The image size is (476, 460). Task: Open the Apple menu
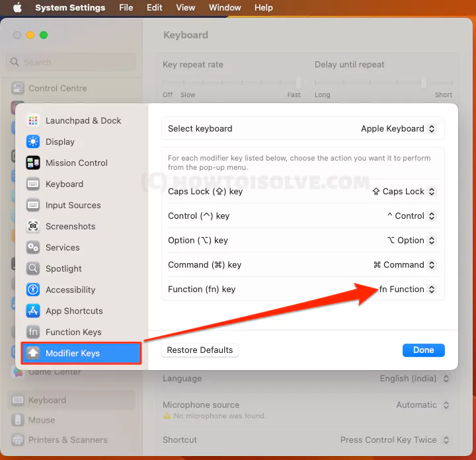17,7
